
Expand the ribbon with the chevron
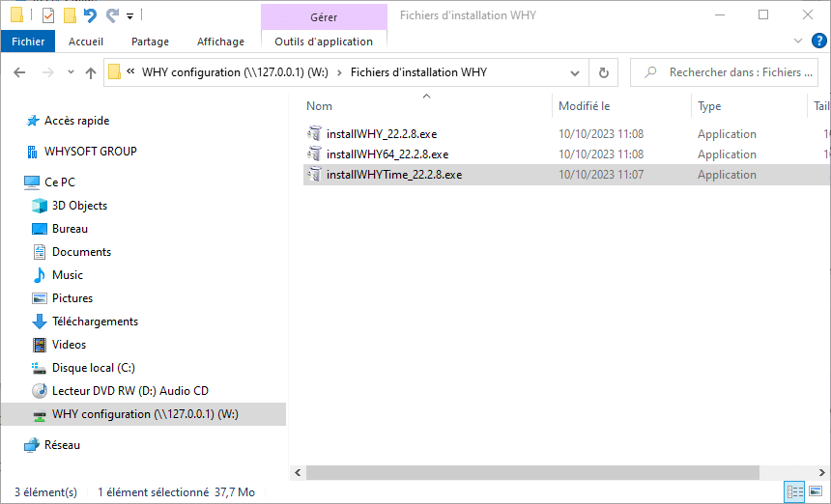(x=797, y=42)
